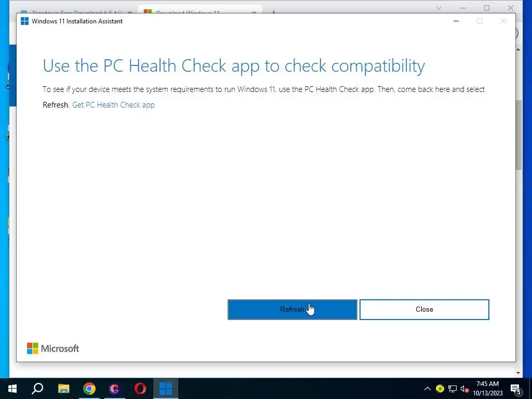The image size is (532, 399).
Task: Close the Teardown Free Download browser tab
Action: [x=129, y=12]
